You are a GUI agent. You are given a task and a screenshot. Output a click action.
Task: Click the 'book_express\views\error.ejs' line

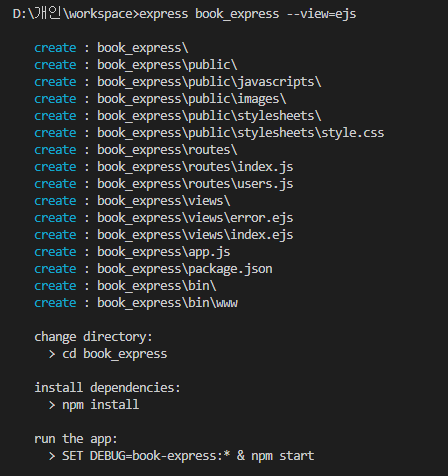pyautogui.click(x=164, y=218)
